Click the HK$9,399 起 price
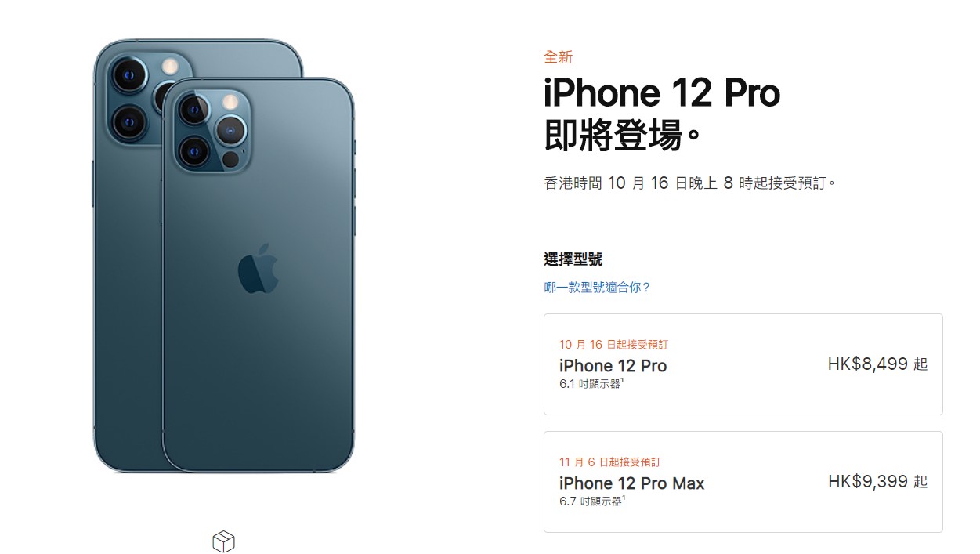Image resolution: width=980 pixels, height=554 pixels. click(x=877, y=481)
